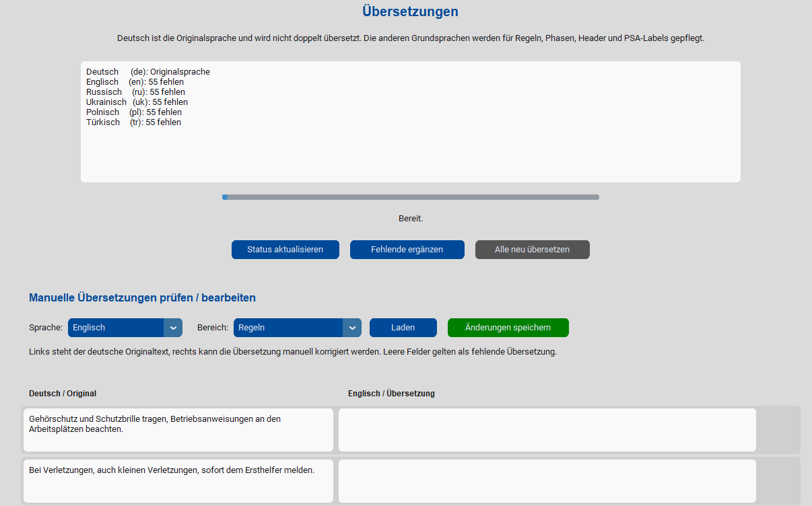Click the Bereich dropdown chevron icon

tap(353, 328)
